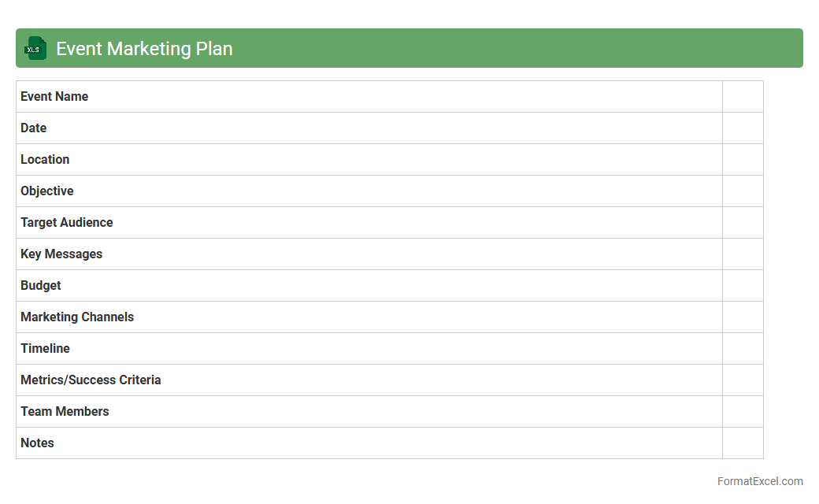Open the FormatExcel.com link
The image size is (819, 504).
(x=759, y=481)
